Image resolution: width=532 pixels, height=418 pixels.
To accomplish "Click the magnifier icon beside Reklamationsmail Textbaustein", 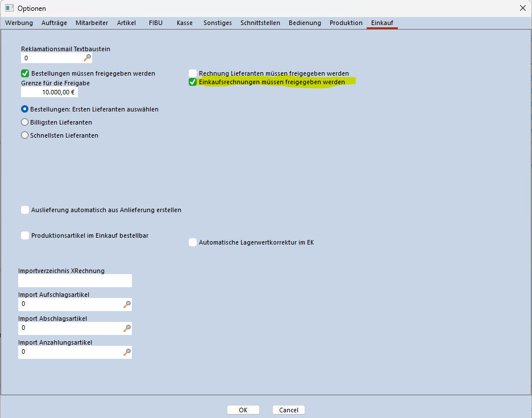I will pyautogui.click(x=87, y=58).
